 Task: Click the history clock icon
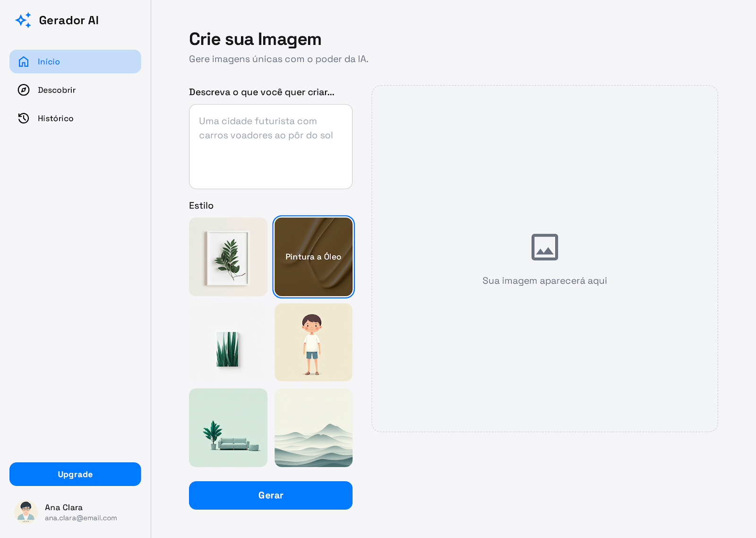(24, 118)
